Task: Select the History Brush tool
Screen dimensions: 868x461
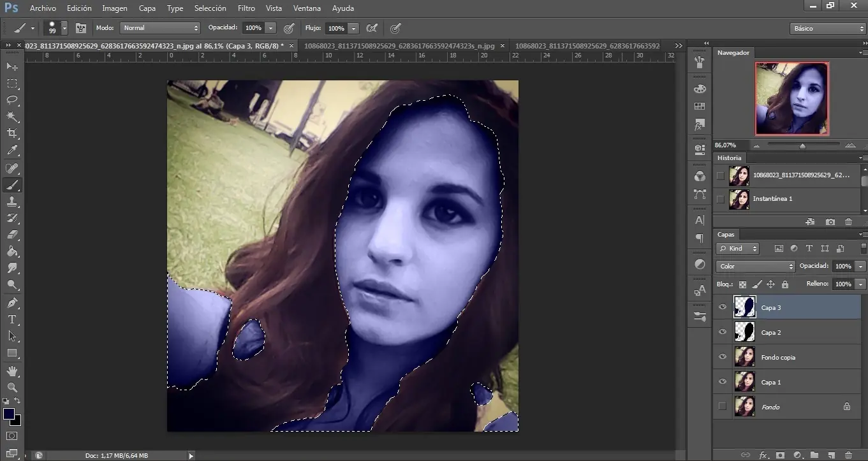Action: pyautogui.click(x=12, y=218)
